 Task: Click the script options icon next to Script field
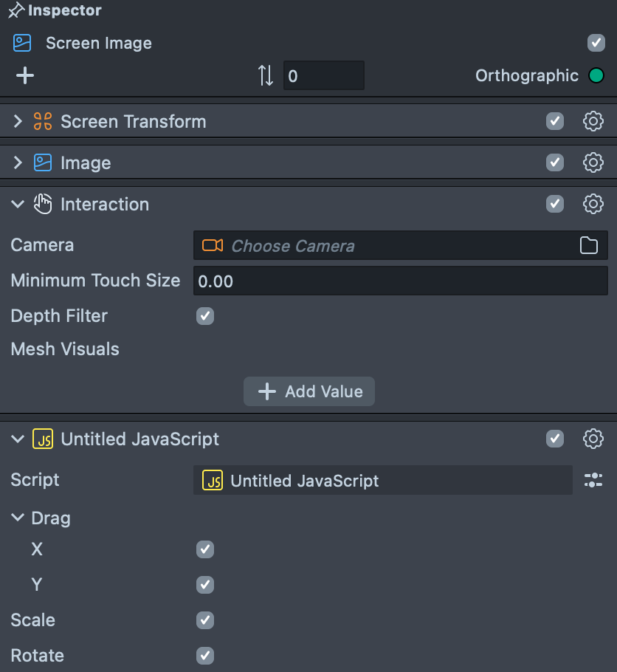593,481
